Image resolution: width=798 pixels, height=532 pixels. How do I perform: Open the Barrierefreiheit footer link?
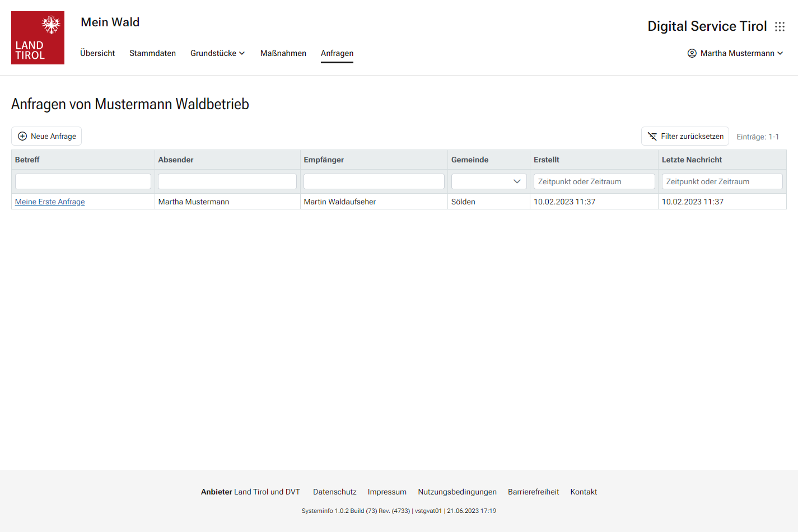533,492
